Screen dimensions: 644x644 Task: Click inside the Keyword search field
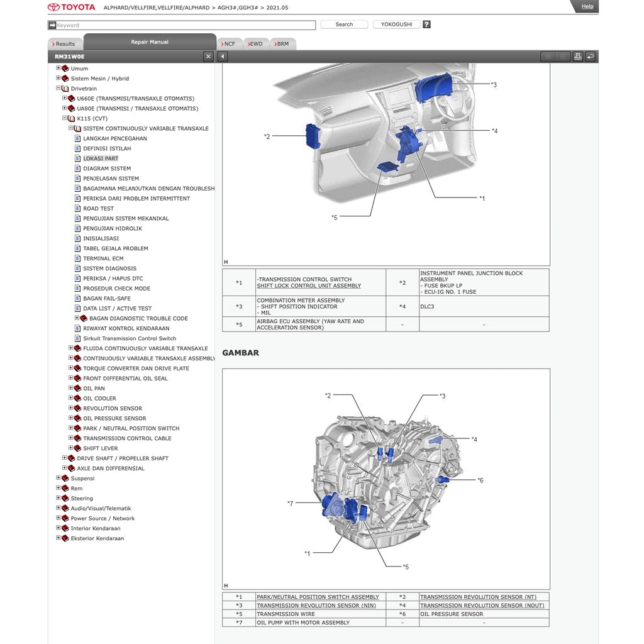pyautogui.click(x=176, y=25)
